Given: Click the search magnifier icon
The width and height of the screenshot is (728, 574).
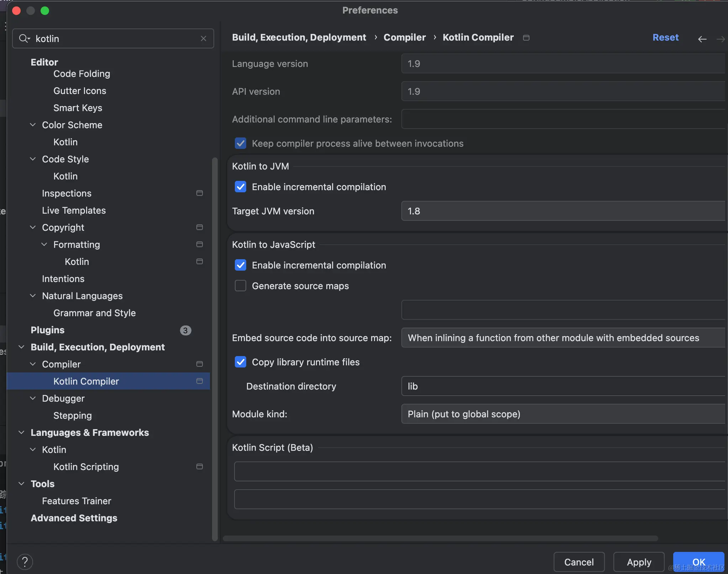Looking at the screenshot, I should click(24, 38).
